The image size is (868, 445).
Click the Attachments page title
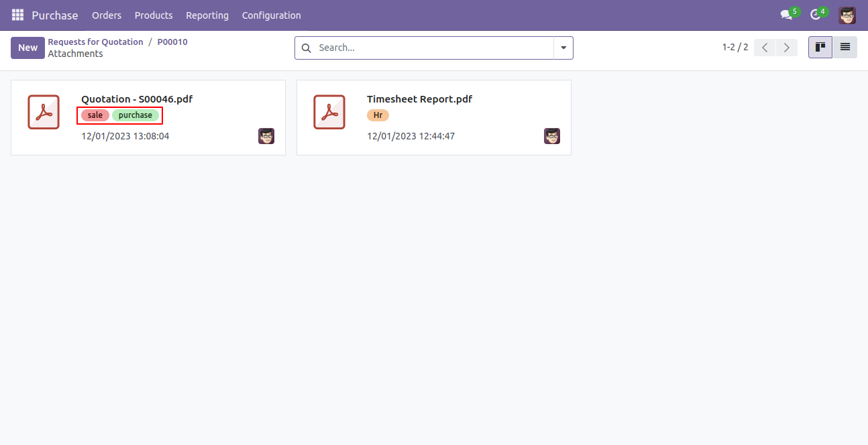coord(75,54)
